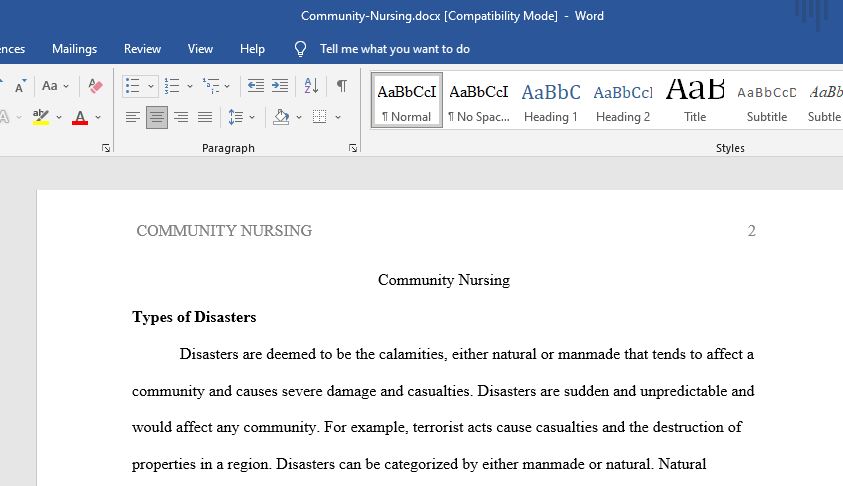This screenshot has width=843, height=486.
Task: Open bullet library dropdown arrow
Action: pyautogui.click(x=151, y=86)
